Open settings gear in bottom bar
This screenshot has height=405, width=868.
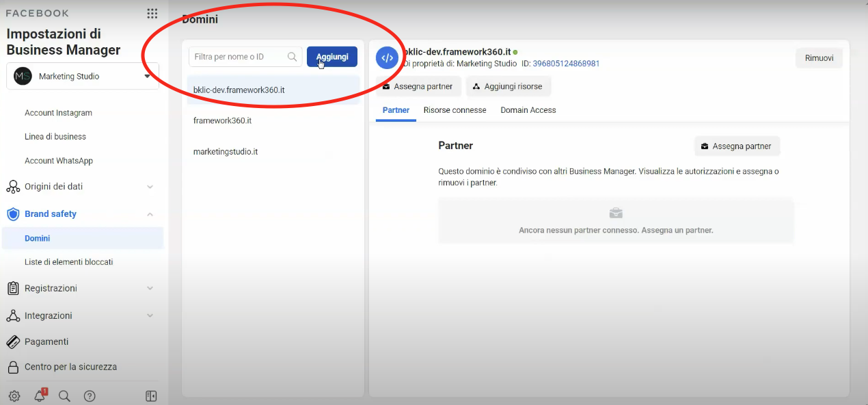14,396
